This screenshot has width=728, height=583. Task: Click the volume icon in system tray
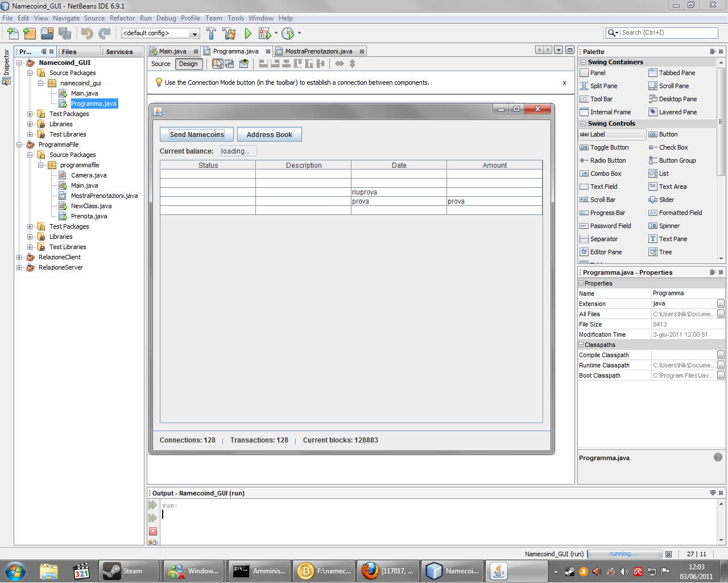click(624, 572)
